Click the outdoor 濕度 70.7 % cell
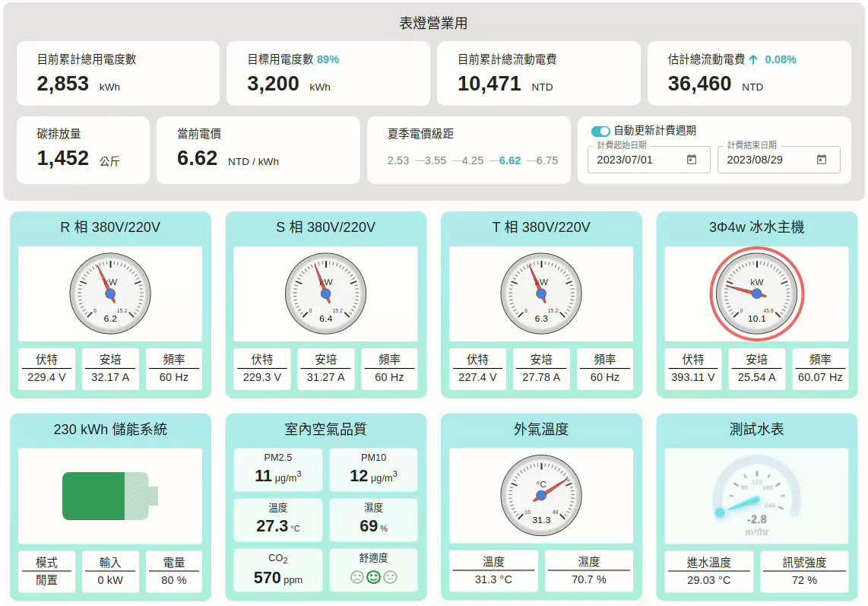Image resolution: width=868 pixels, height=606 pixels. tap(588, 571)
